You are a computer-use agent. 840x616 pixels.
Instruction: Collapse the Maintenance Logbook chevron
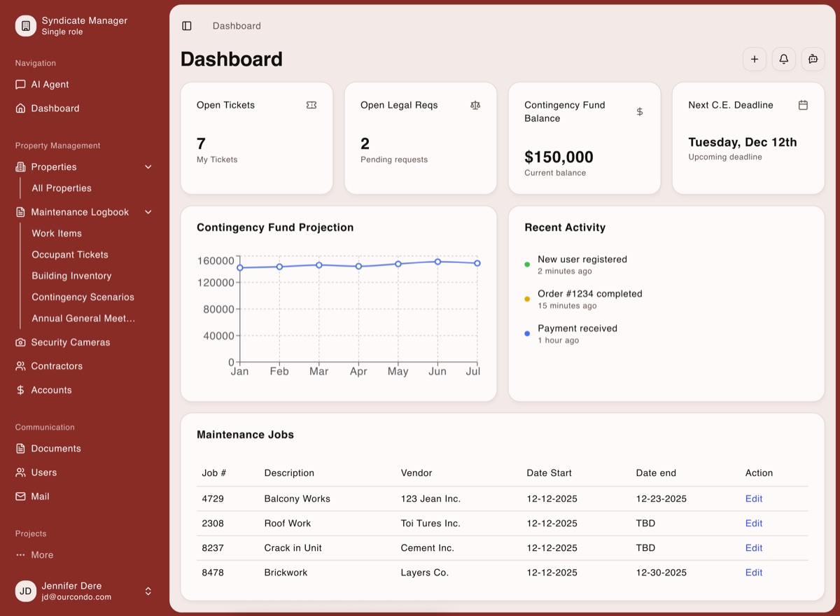coord(148,212)
